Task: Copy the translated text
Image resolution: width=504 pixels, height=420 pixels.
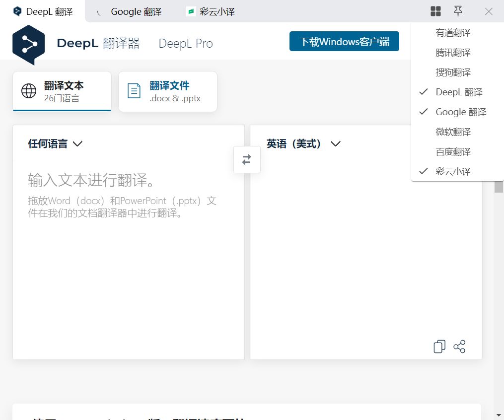Action: pyautogui.click(x=439, y=347)
